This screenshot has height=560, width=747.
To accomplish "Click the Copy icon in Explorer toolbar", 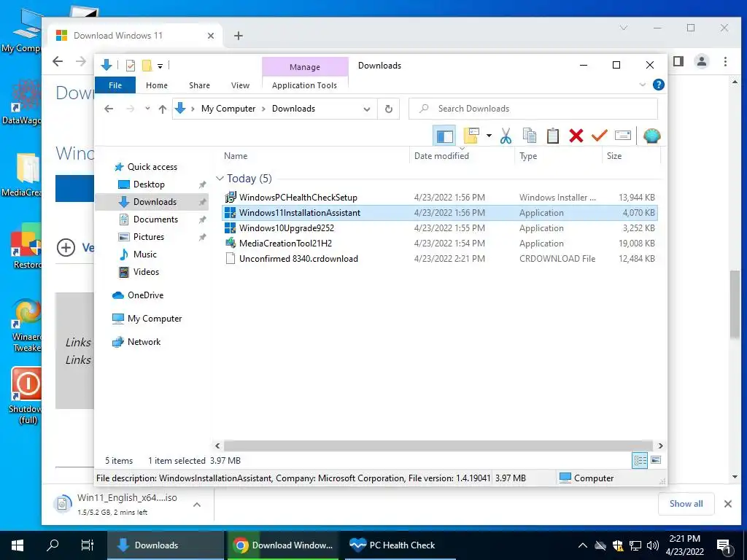I will (530, 136).
